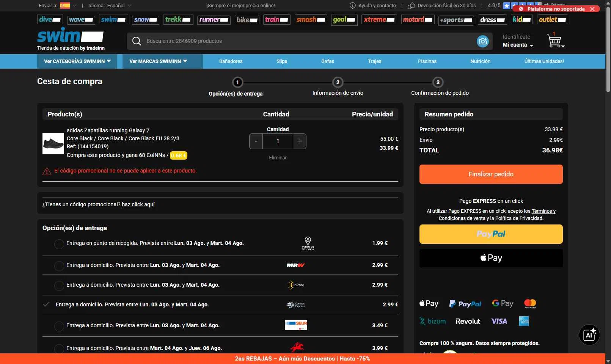Decrease product quantity with minus button
The width and height of the screenshot is (611, 364).
pyautogui.click(x=256, y=141)
